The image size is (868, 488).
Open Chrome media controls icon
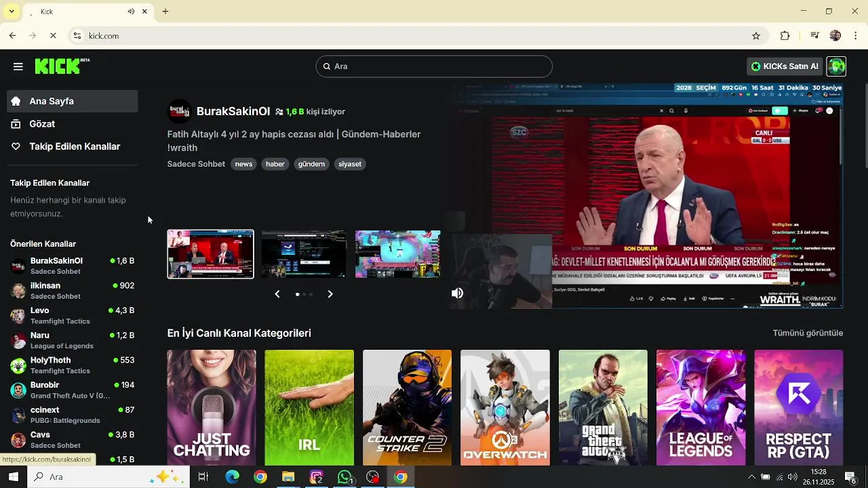click(x=815, y=36)
